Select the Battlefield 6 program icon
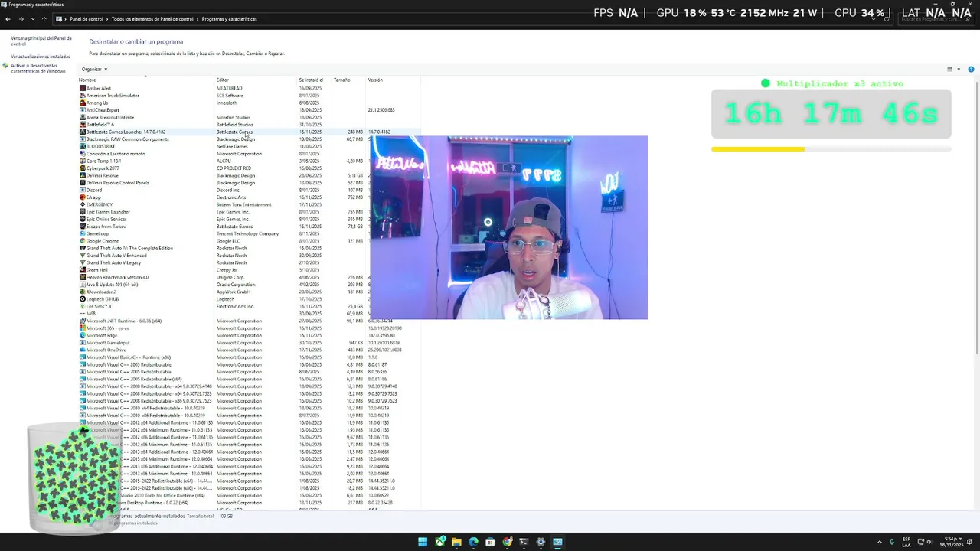 coord(83,125)
